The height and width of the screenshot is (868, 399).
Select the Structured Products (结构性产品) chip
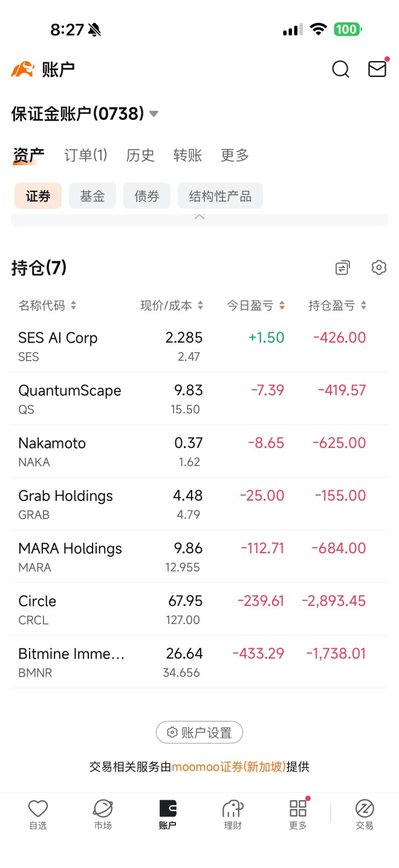point(220,196)
